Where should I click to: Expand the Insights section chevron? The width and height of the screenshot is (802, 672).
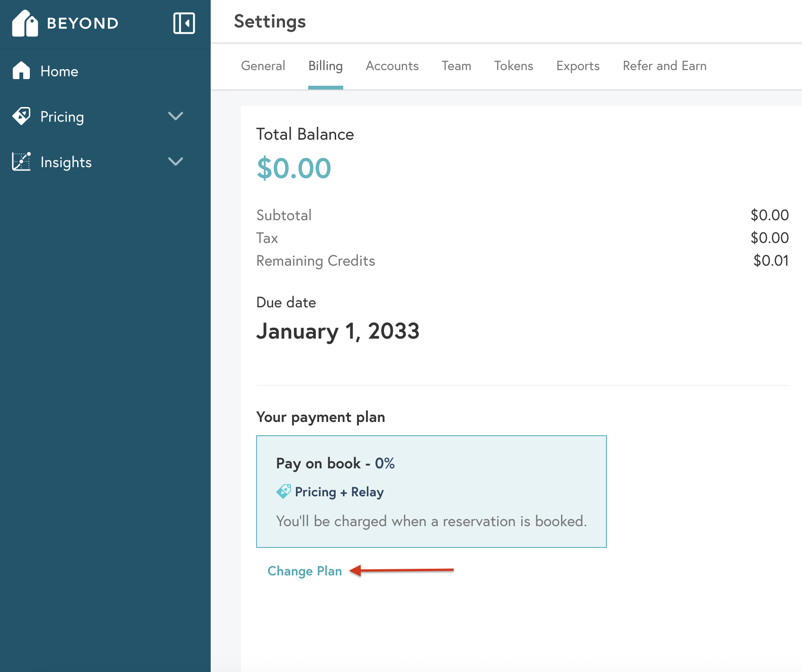(x=176, y=161)
